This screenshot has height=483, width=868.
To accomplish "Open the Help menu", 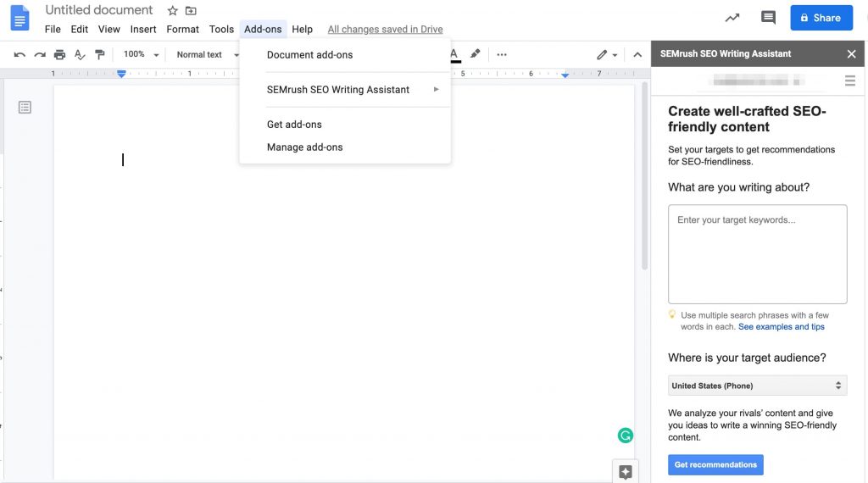I will tap(303, 30).
